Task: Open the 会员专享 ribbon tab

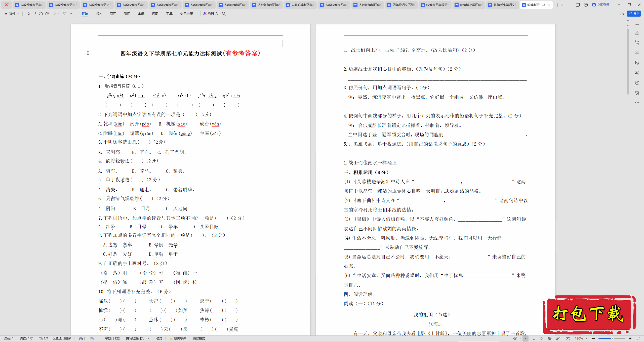Action: 187,14
